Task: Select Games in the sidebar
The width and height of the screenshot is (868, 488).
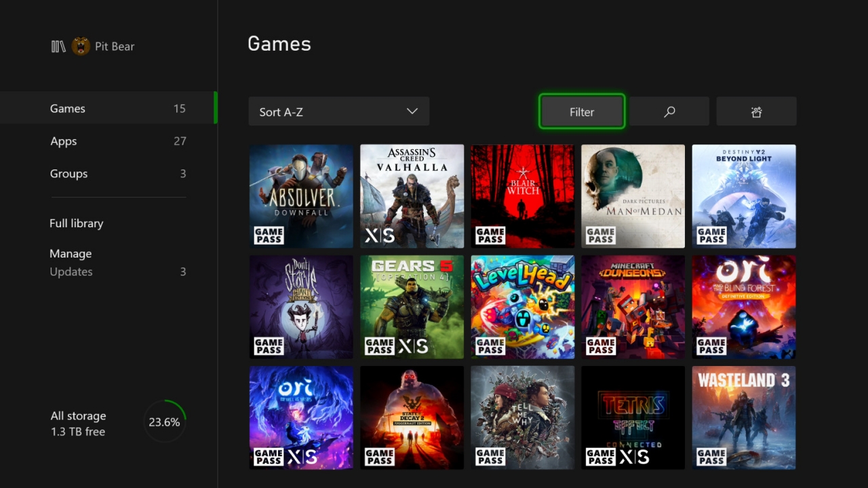Action: pyautogui.click(x=108, y=108)
